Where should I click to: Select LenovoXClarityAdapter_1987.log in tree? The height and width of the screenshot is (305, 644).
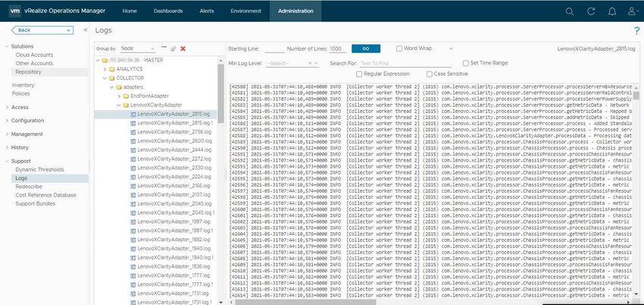point(174,222)
